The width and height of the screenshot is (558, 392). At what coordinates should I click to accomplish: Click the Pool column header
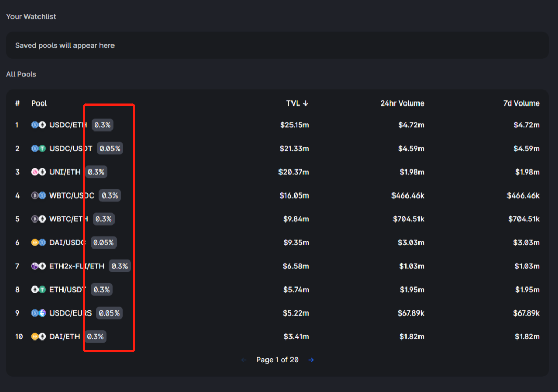click(39, 103)
